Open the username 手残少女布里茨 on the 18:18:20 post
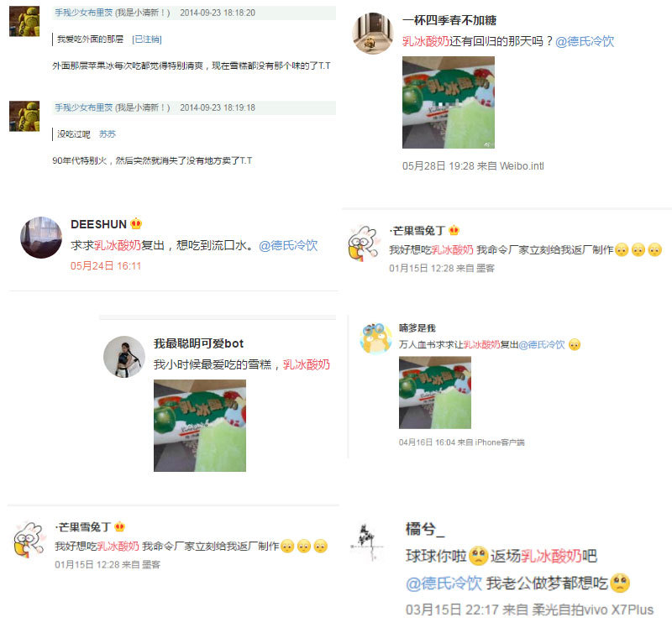This screenshot has height=623, width=672. [83, 13]
